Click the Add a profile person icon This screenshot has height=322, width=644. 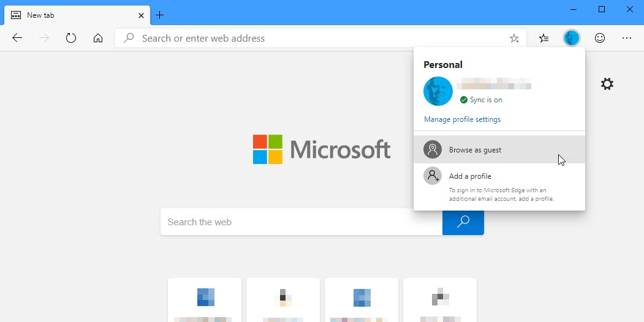point(433,176)
